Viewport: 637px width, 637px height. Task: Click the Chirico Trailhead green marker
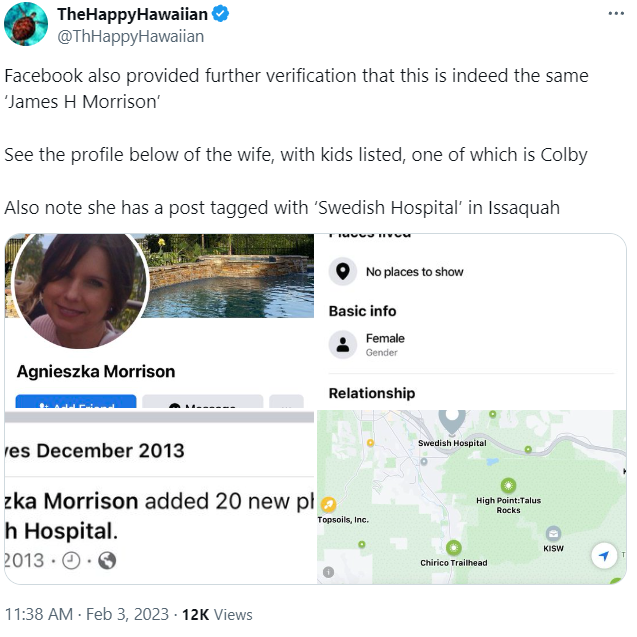pos(454,547)
